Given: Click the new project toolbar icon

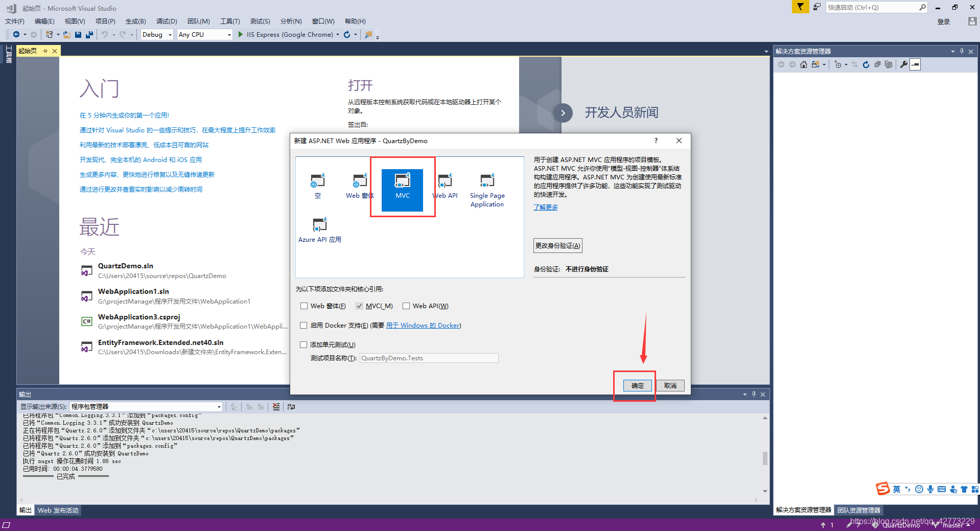Looking at the screenshot, I should click(x=49, y=34).
